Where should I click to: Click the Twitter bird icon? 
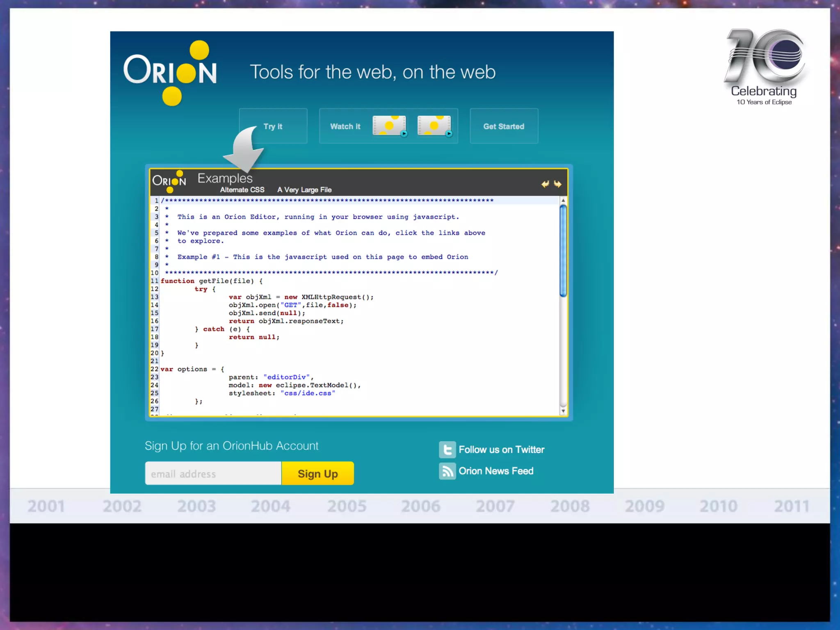[x=447, y=450]
